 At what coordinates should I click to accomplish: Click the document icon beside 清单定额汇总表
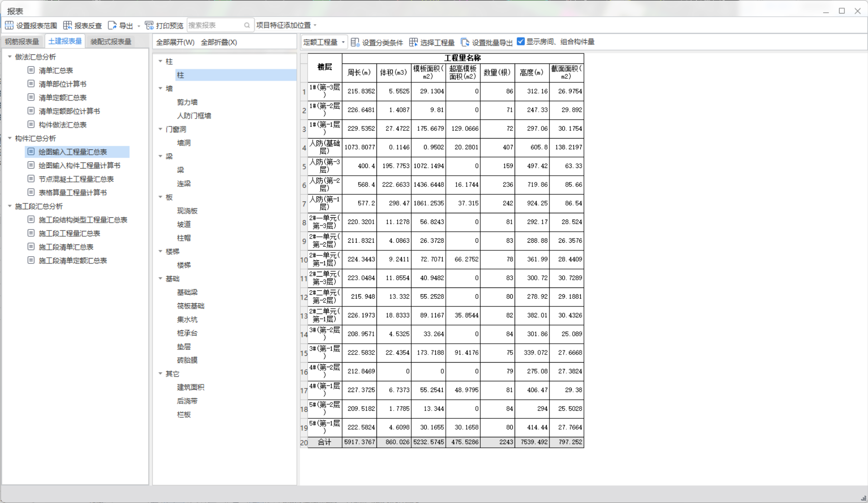tap(31, 97)
